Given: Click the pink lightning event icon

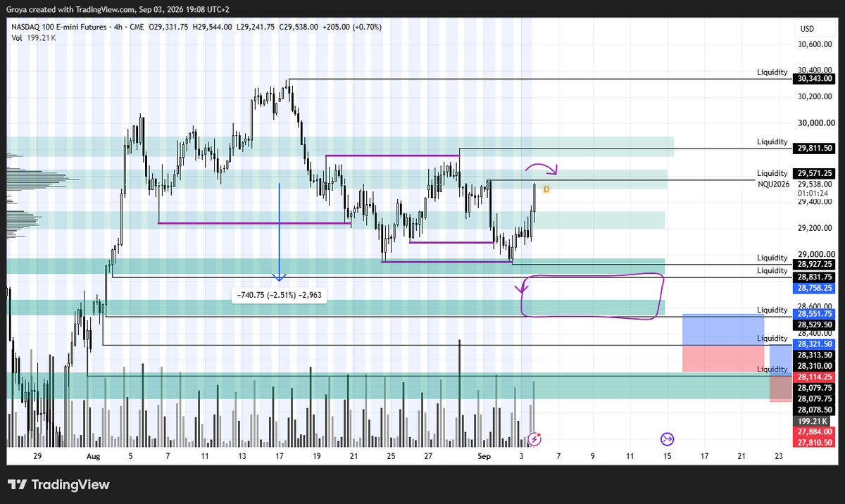Looking at the screenshot, I should 535,439.
